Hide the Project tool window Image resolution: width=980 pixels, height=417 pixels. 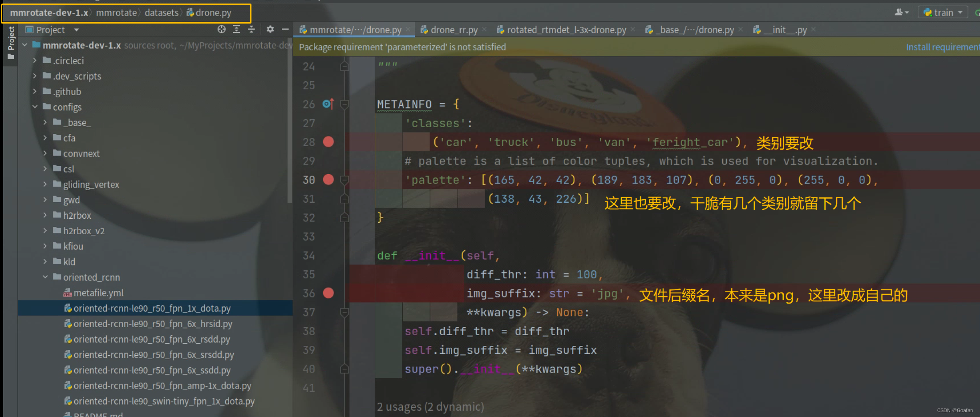285,29
